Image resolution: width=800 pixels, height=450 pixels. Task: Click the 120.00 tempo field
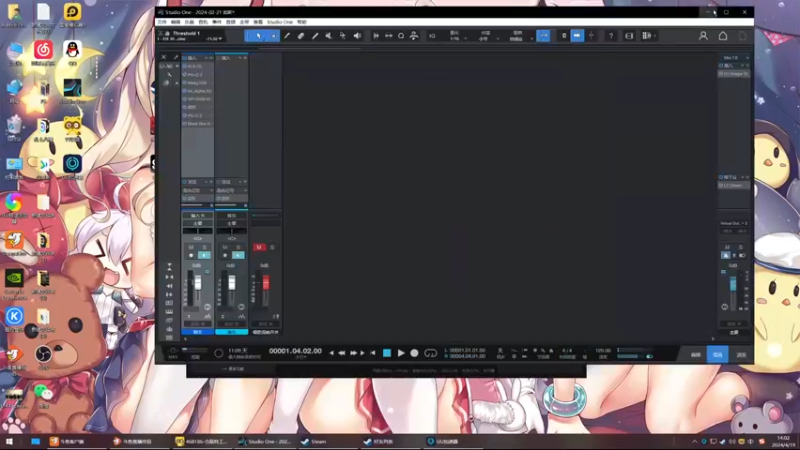tap(603, 351)
